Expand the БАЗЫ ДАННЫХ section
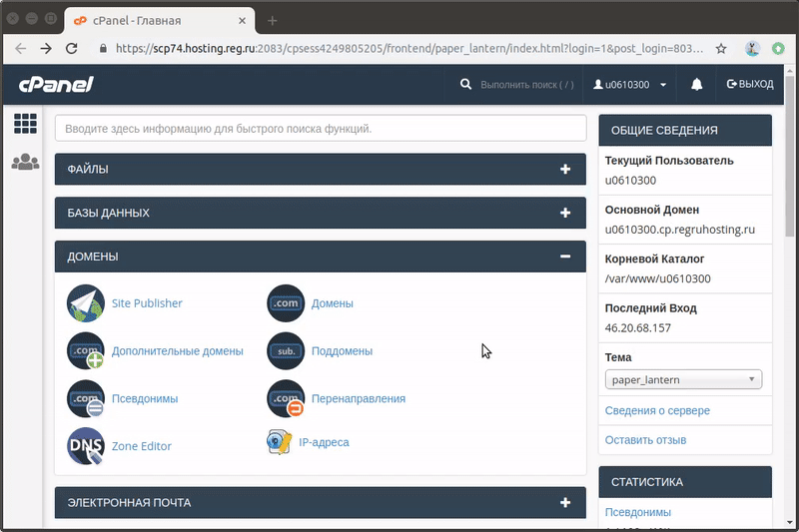This screenshot has width=799, height=532. [565, 214]
